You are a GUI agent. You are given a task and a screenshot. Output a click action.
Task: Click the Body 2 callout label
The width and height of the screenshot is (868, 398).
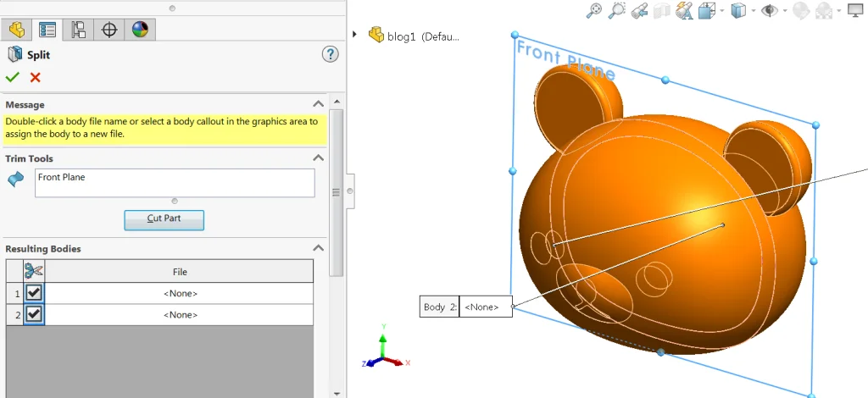440,307
